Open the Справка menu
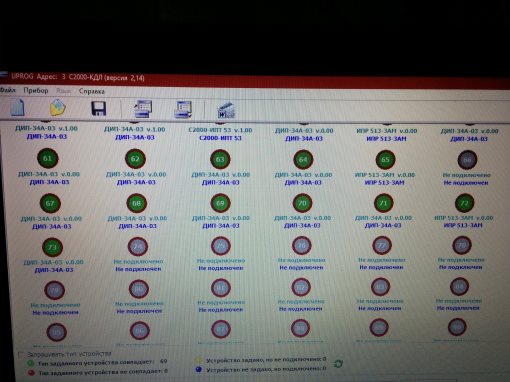 click(x=92, y=91)
